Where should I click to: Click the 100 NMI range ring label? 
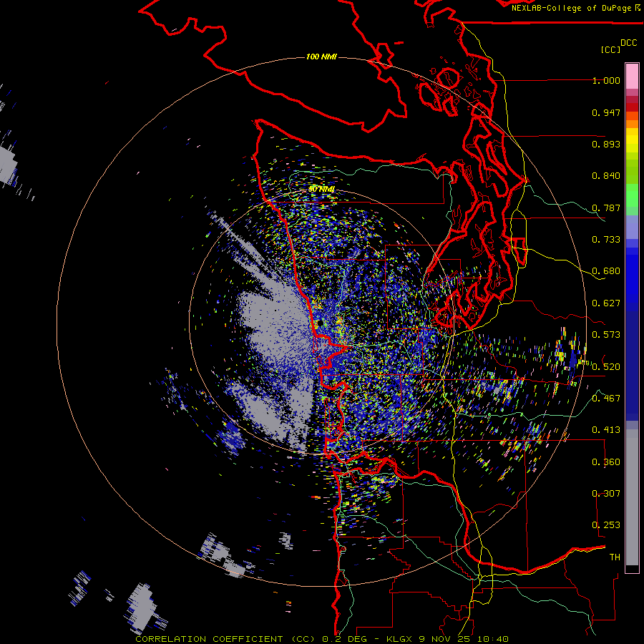[321, 57]
